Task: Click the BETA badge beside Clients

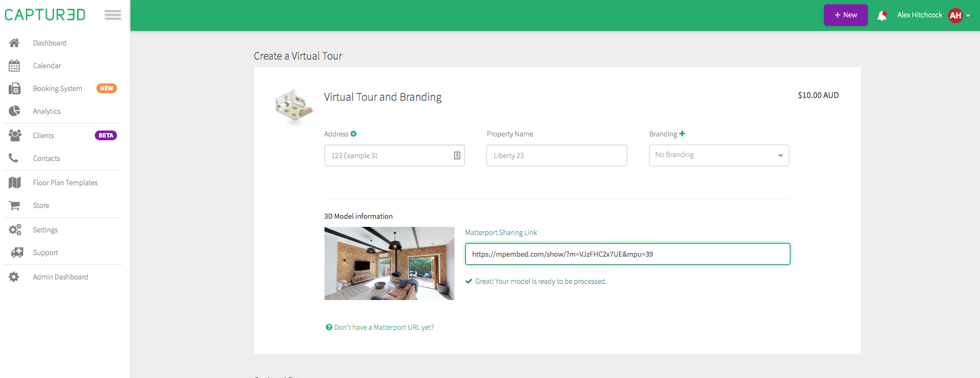Action: coord(106,135)
